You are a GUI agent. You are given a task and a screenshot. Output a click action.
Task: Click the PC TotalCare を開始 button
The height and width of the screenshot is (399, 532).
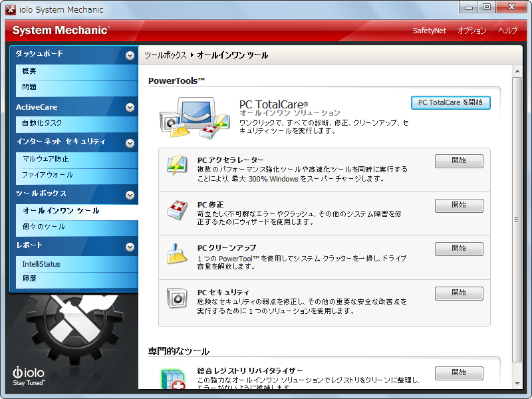pos(451,103)
